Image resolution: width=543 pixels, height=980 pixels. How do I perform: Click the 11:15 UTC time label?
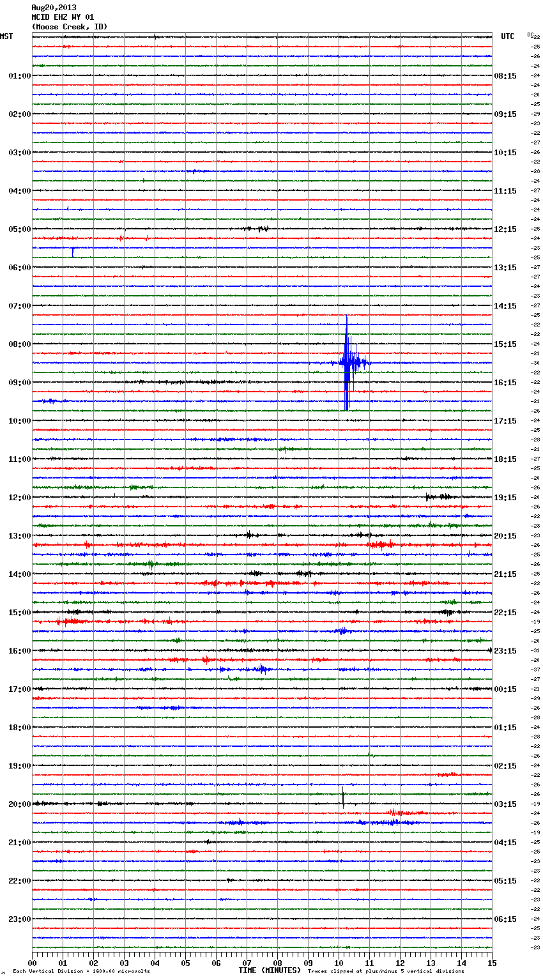[505, 191]
